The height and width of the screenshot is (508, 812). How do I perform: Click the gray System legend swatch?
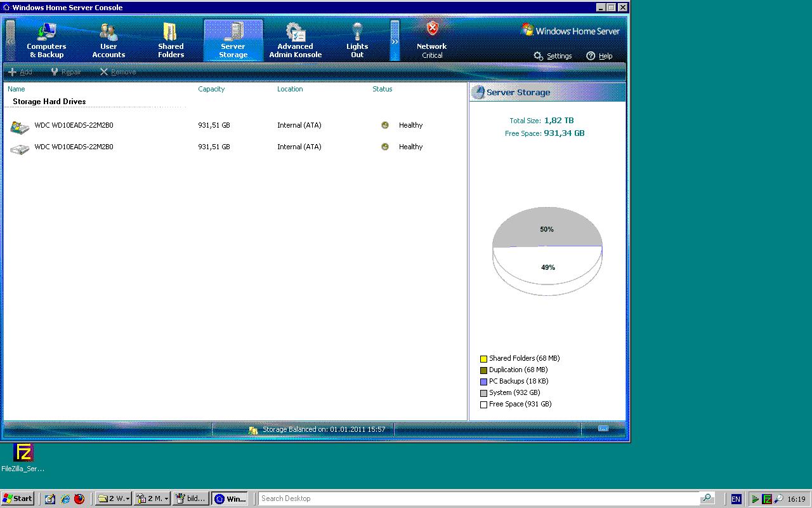(483, 393)
